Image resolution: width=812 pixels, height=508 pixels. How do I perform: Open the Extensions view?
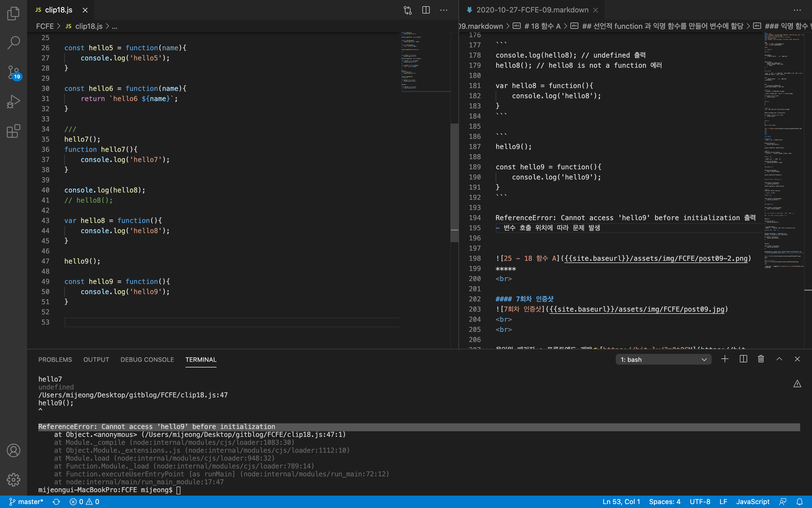click(14, 131)
